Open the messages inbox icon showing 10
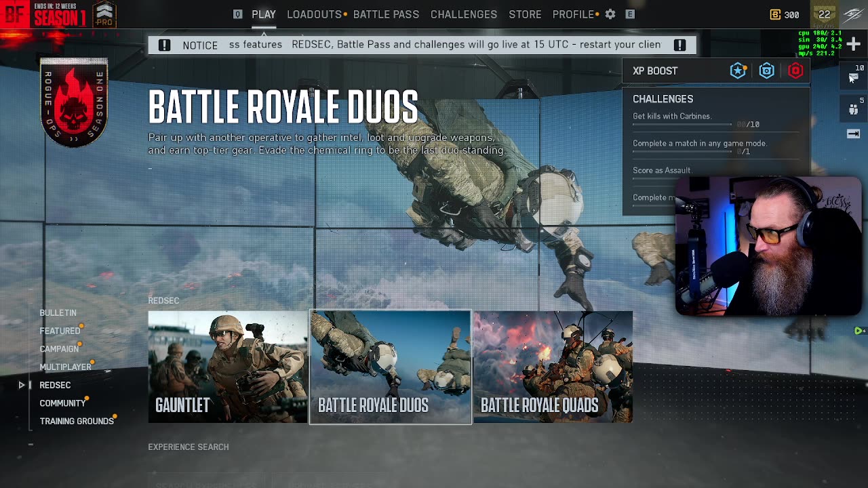 [x=854, y=77]
